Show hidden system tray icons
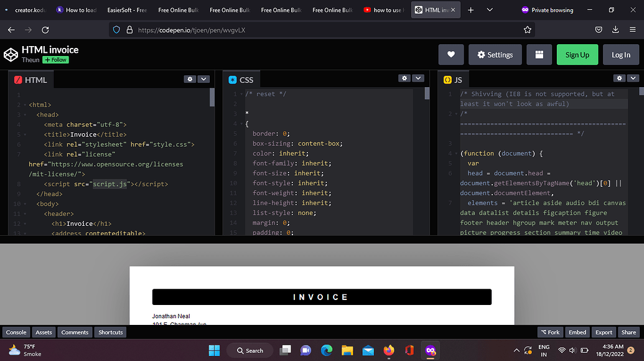 tap(516, 351)
